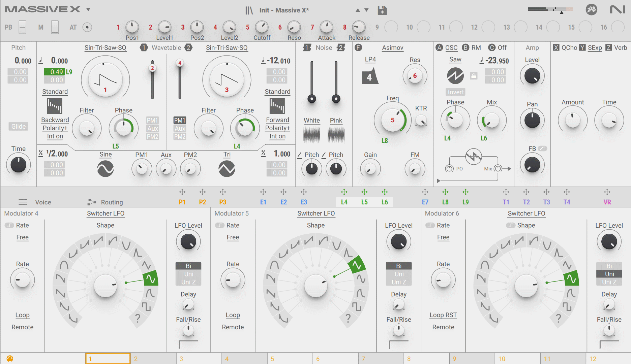Open the oscillator 2 Sin-Tri-Saw-SQ wavetable menu
The image size is (631, 364).
[x=227, y=48]
